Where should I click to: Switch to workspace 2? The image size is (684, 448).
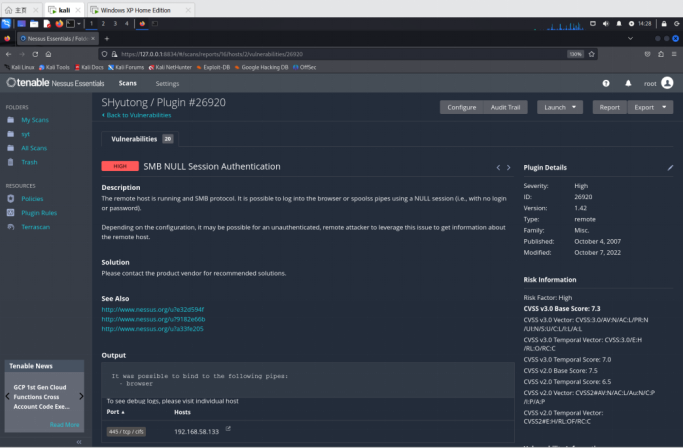[x=103, y=24]
